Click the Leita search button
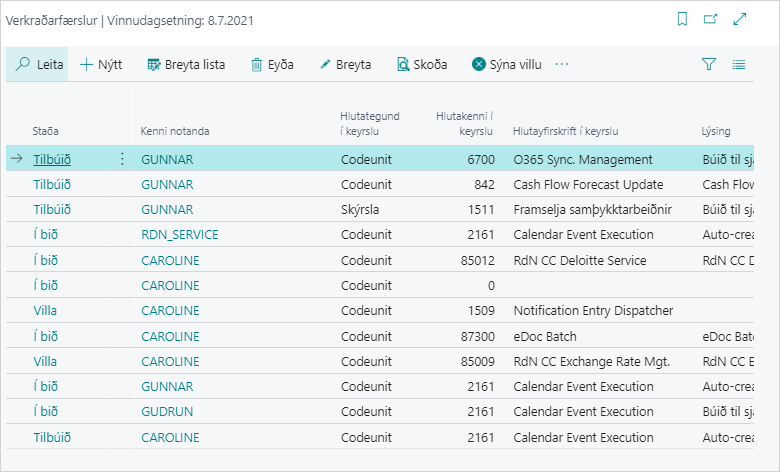Screen dimensions: 780x472 [40, 64]
